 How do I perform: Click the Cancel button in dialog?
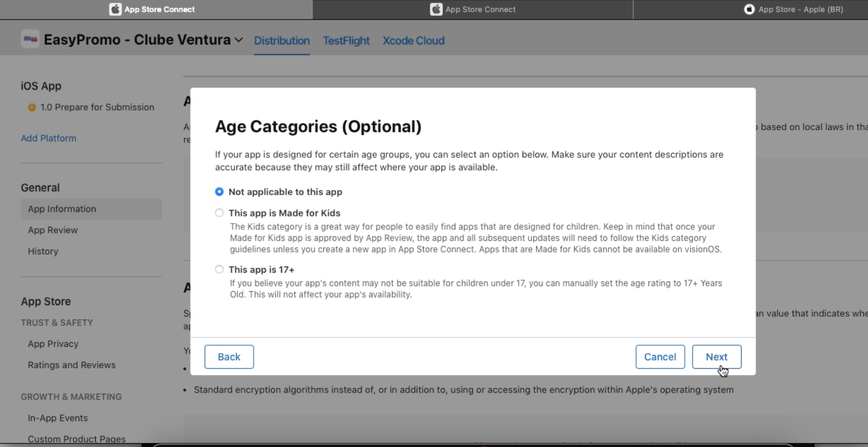(x=660, y=357)
